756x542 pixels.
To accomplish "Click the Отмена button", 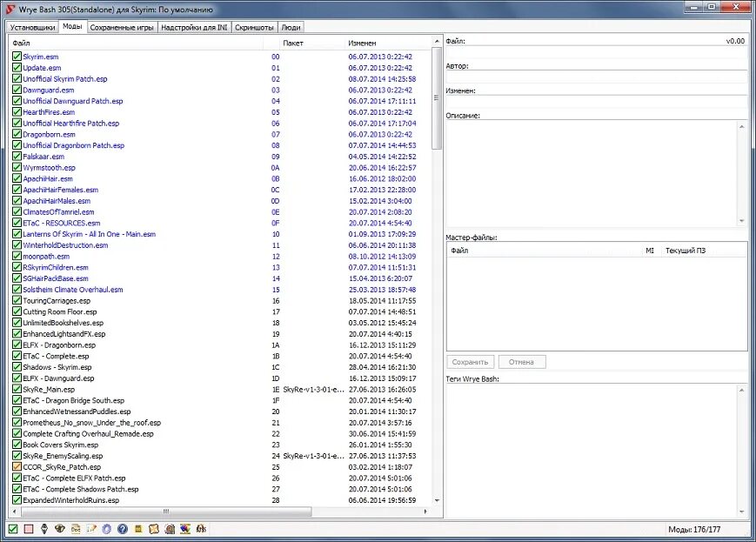I will [521, 362].
